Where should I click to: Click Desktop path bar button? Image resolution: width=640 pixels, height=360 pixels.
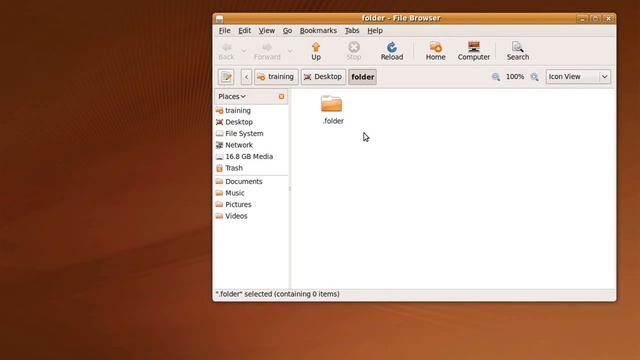pos(323,77)
